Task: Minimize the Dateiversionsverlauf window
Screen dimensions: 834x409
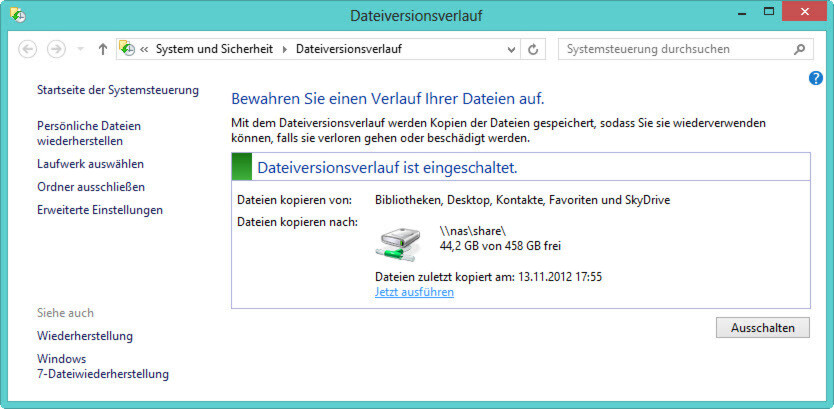Action: (x=740, y=12)
